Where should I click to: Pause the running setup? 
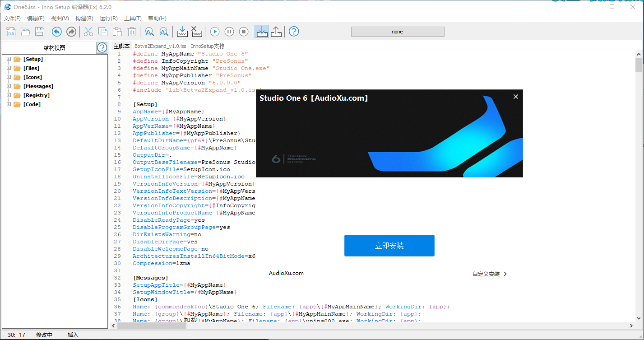[x=229, y=32]
